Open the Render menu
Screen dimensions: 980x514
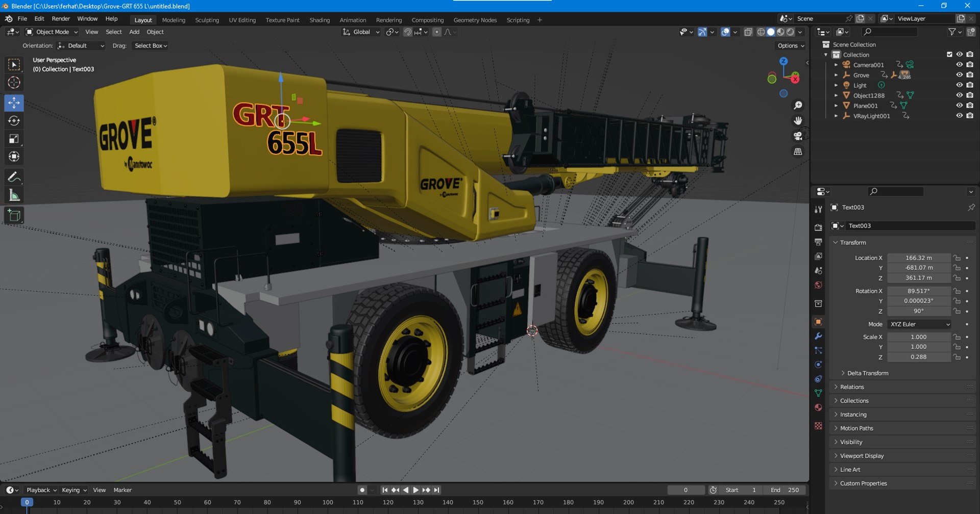[x=61, y=19]
